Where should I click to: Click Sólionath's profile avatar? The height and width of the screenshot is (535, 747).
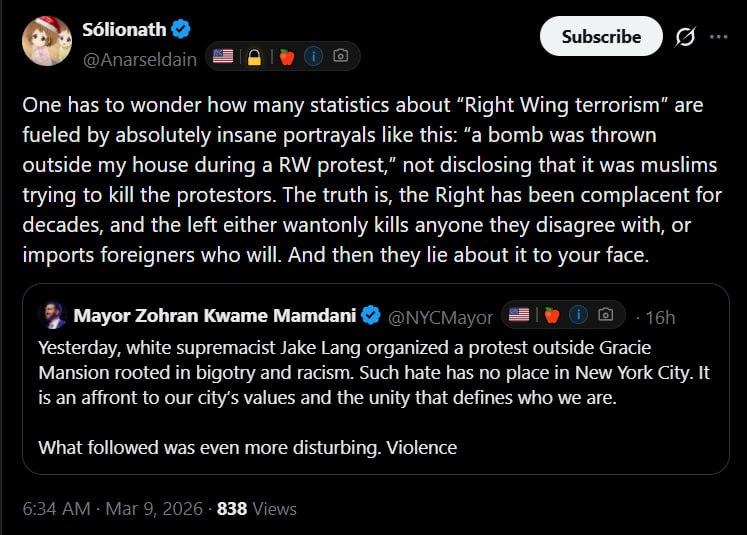pyautogui.click(x=46, y=41)
